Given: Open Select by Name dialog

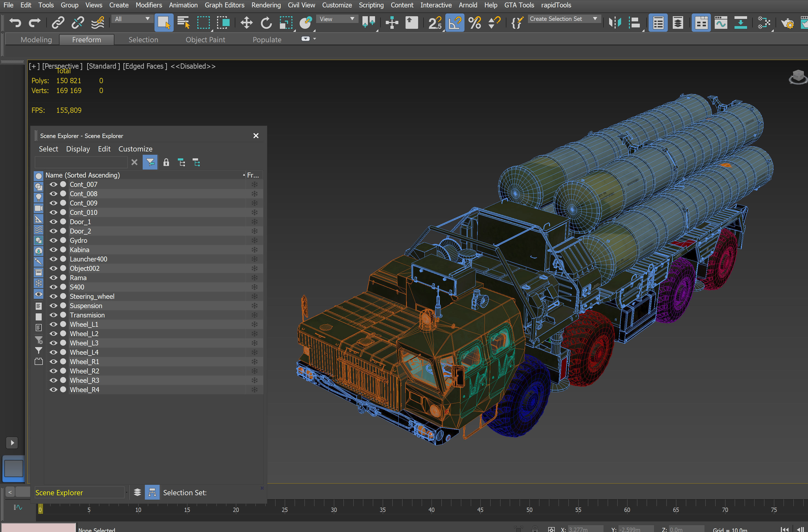Looking at the screenshot, I should 183,23.
